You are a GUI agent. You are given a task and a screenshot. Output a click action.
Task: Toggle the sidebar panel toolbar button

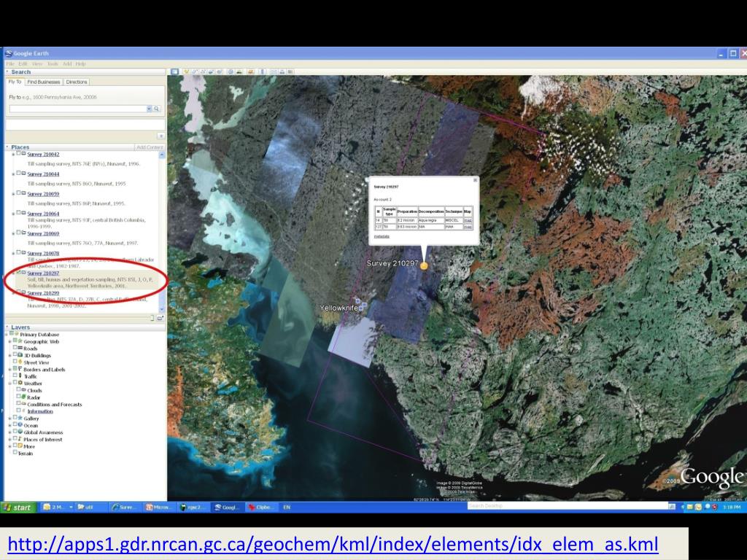[x=175, y=72]
